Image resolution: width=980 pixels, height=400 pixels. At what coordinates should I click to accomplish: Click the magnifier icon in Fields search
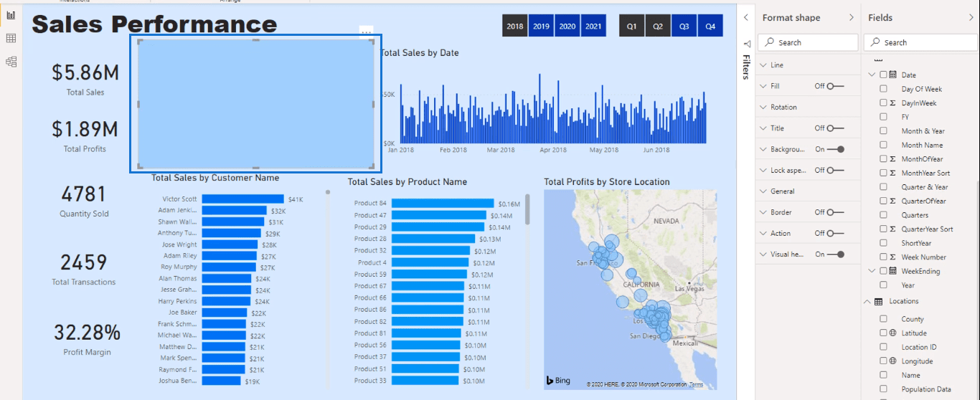point(875,43)
